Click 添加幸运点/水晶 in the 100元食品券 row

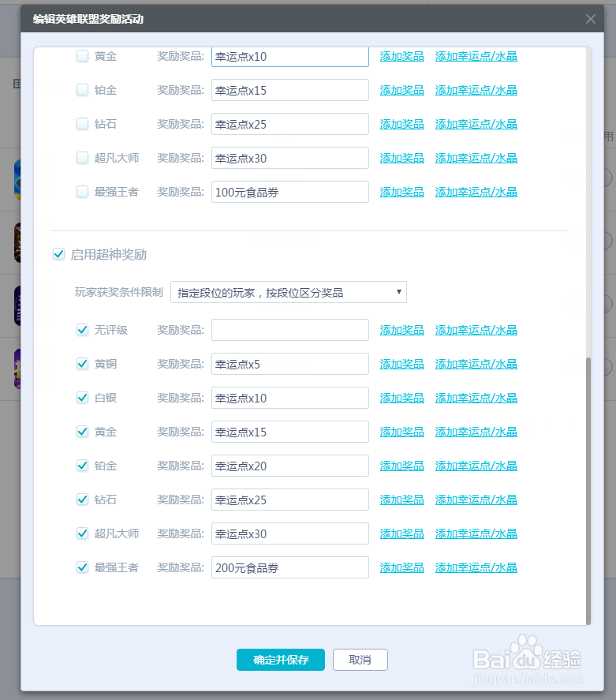pyautogui.click(x=476, y=192)
